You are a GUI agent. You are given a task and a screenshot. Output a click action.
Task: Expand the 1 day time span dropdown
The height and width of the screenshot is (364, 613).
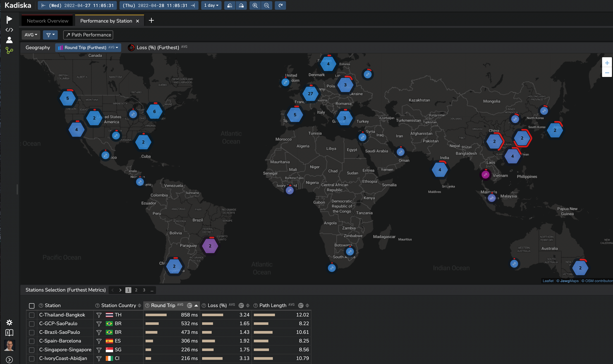click(211, 5)
